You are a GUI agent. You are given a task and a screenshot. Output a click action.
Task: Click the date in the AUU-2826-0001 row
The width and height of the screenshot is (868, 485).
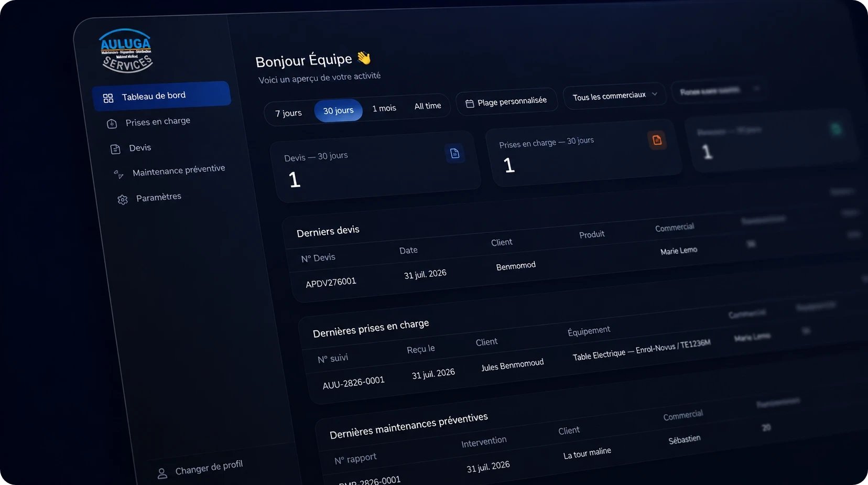coord(433,374)
